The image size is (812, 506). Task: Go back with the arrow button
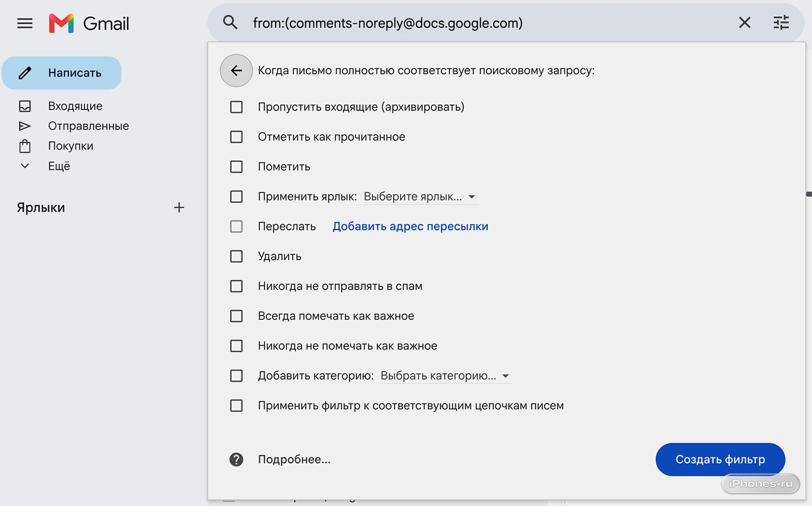(236, 70)
